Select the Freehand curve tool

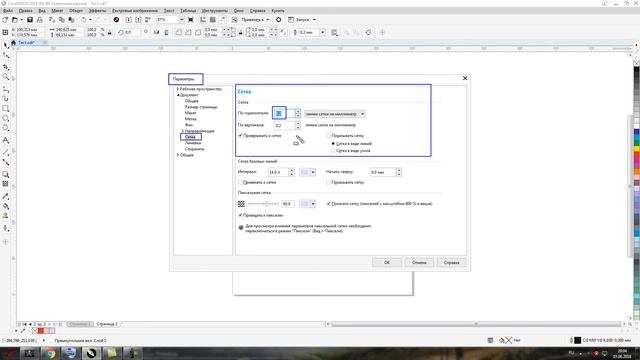6,89
